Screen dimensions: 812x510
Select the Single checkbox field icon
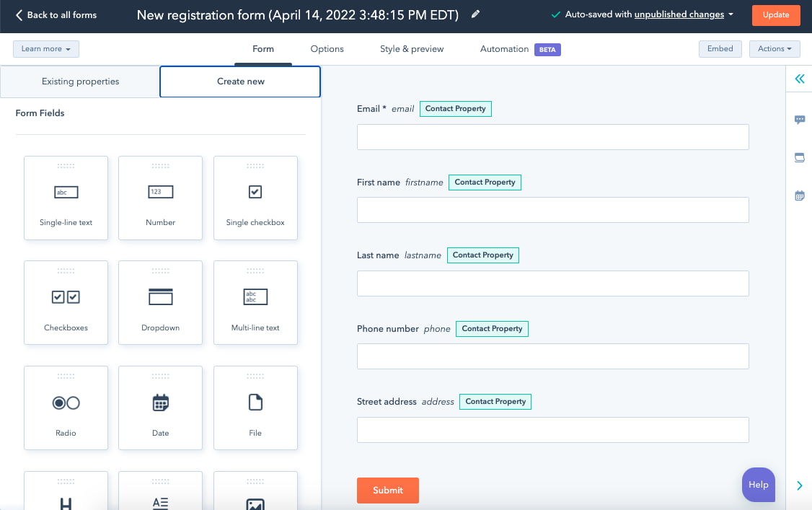tap(255, 192)
